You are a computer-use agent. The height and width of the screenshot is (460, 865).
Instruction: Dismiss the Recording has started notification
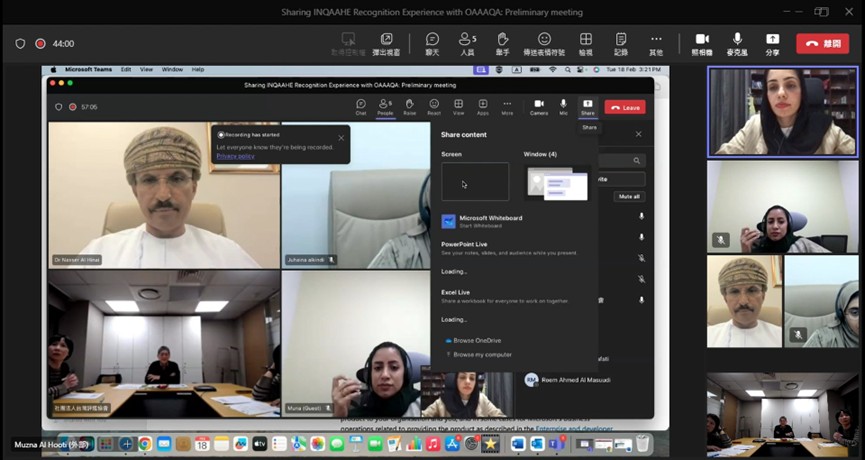click(341, 138)
